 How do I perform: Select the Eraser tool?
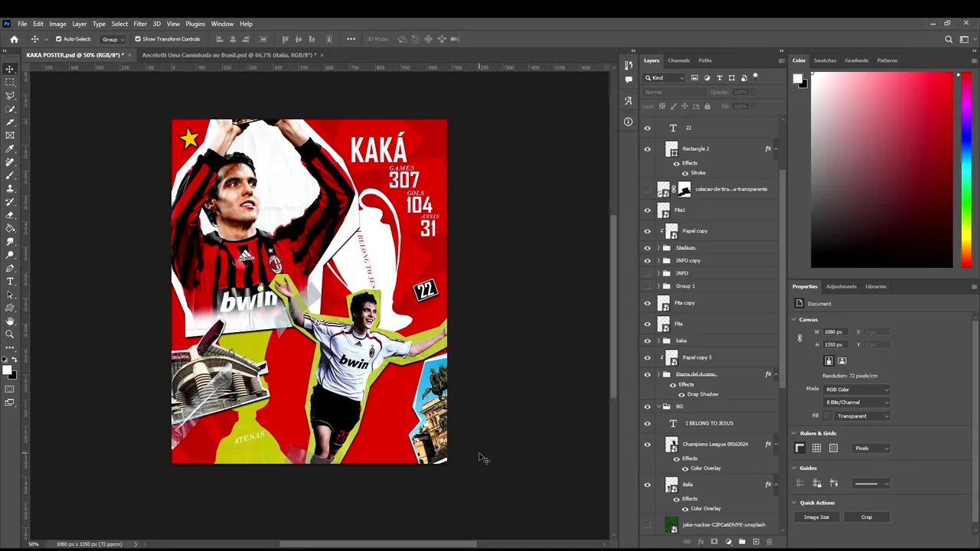(x=10, y=215)
